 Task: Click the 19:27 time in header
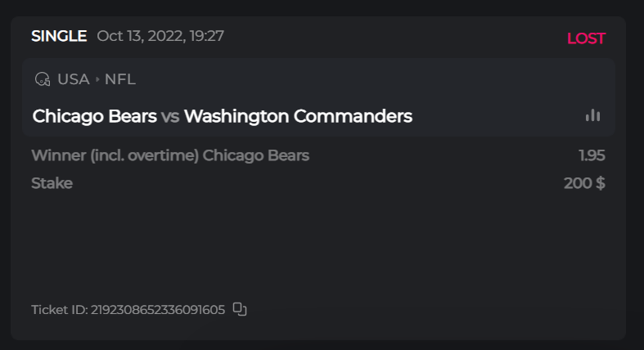205,36
